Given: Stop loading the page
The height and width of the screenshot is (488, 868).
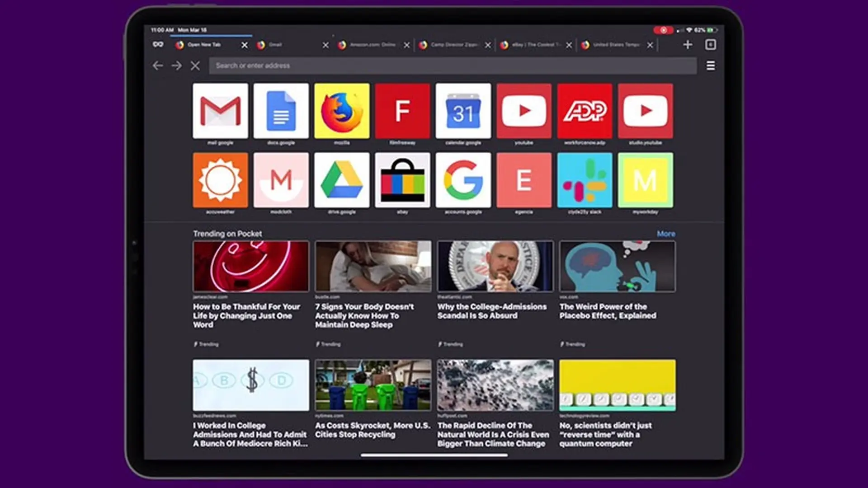Looking at the screenshot, I should tap(195, 66).
